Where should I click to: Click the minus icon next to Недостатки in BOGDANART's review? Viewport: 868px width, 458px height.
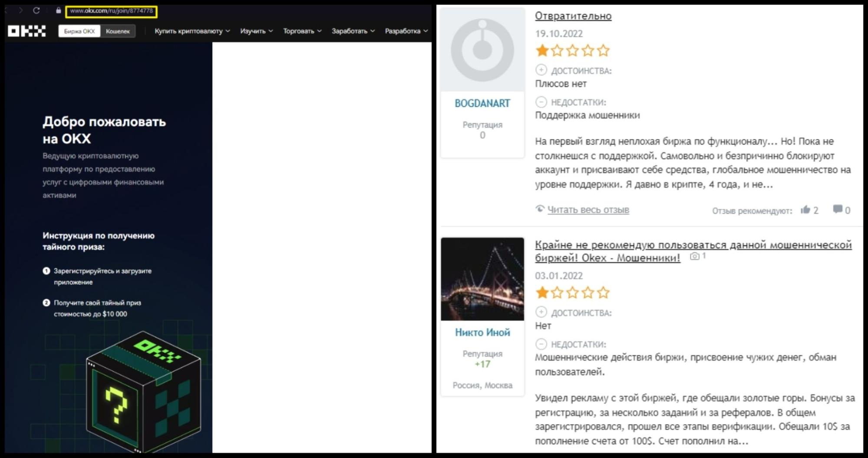(x=541, y=102)
